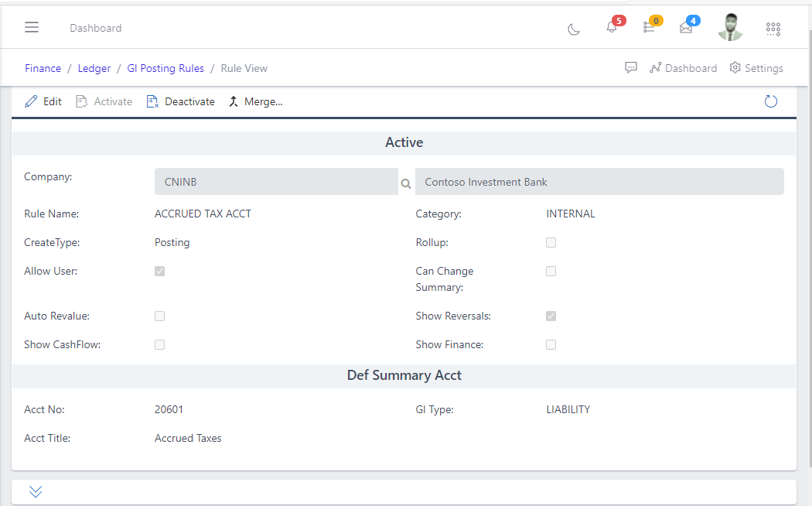The height and width of the screenshot is (506, 812).
Task: Navigate to Gl Posting Rules breadcrumb
Action: [x=165, y=68]
